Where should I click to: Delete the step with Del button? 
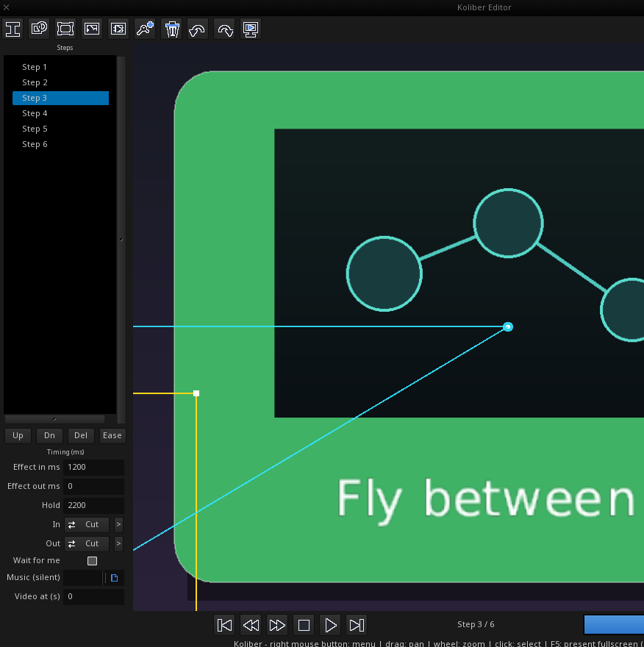(81, 435)
